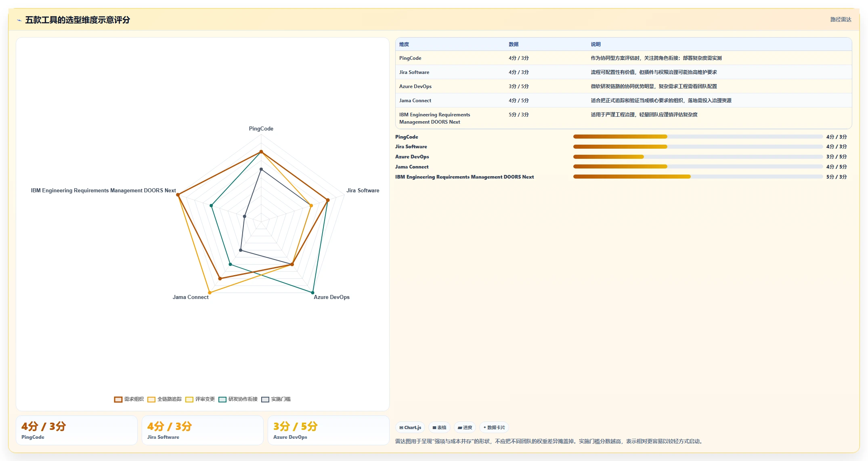This screenshot has width=868, height=461.
Task: Select the Jama Connect table row name
Action: click(x=415, y=101)
